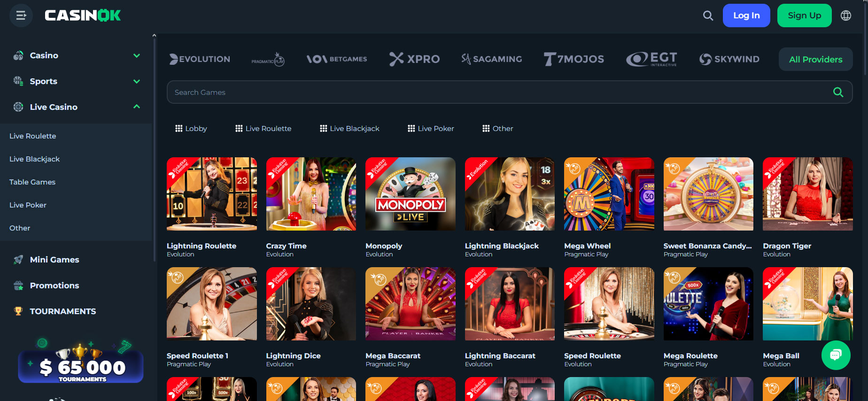Open Sports in the sidebar
Viewport: 868px width, 401px height.
tap(44, 81)
